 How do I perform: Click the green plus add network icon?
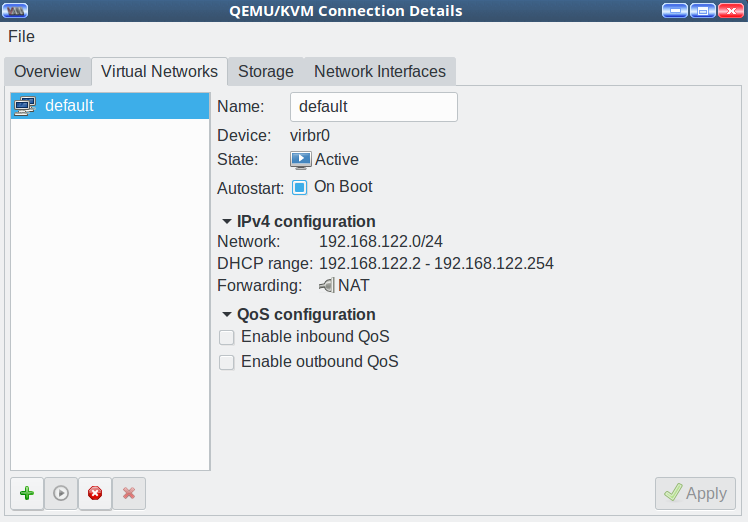27,493
